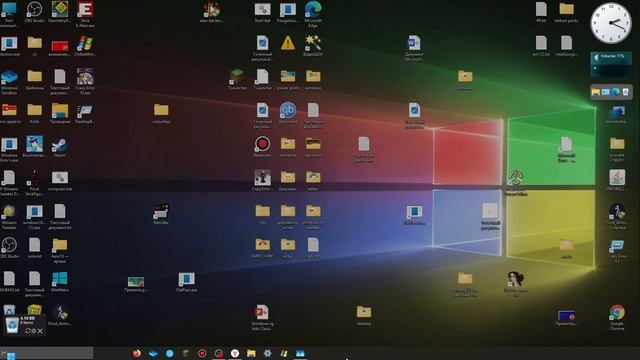Open the Pivot Animator icon near Recycle Bin

point(60,313)
